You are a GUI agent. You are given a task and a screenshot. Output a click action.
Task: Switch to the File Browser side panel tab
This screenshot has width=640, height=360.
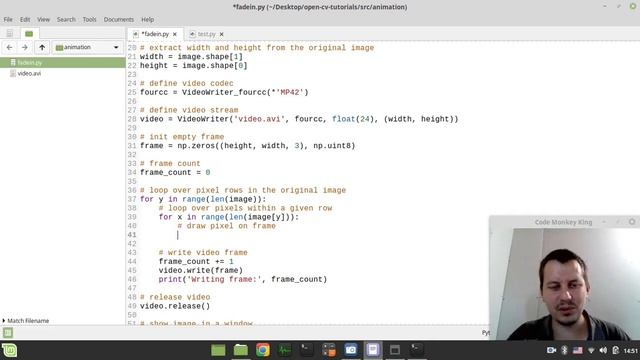[x=29, y=33]
